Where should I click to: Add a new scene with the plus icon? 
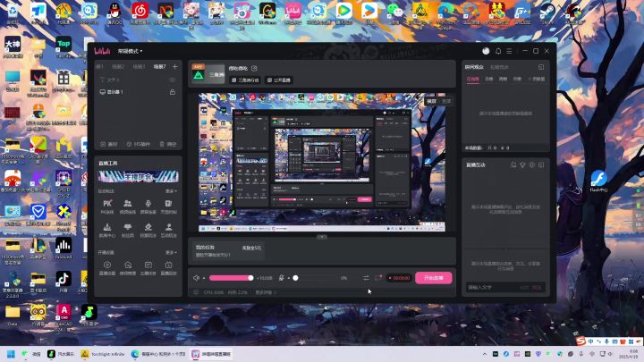[175, 66]
